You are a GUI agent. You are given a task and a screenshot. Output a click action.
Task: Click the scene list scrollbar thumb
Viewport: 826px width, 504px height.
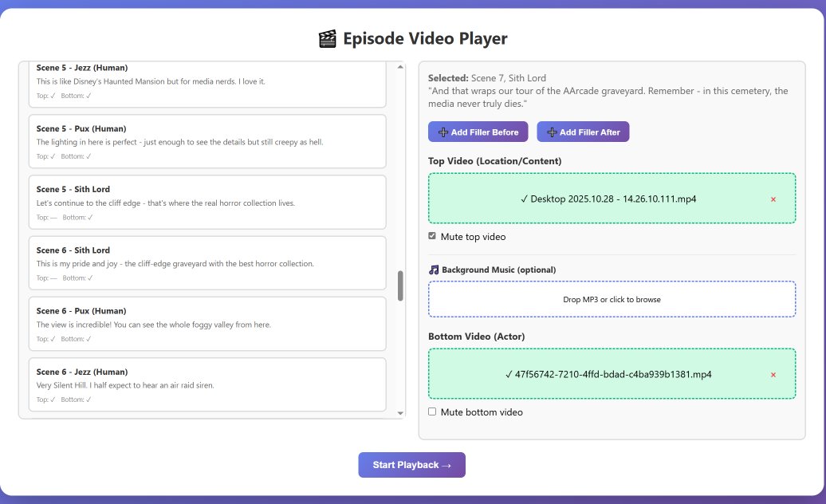(400, 286)
